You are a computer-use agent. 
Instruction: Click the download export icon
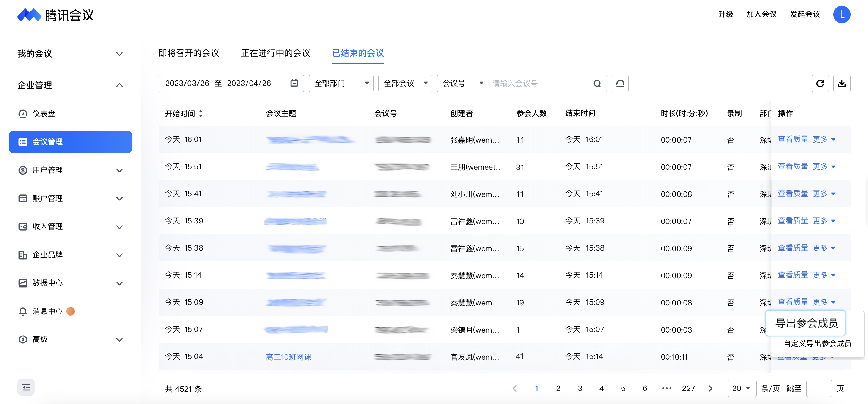pos(842,84)
